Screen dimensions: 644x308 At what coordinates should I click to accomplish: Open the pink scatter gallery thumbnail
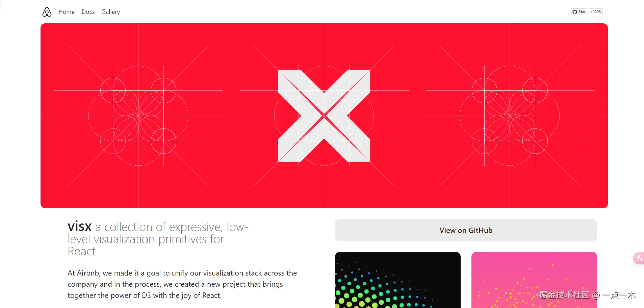point(534,280)
